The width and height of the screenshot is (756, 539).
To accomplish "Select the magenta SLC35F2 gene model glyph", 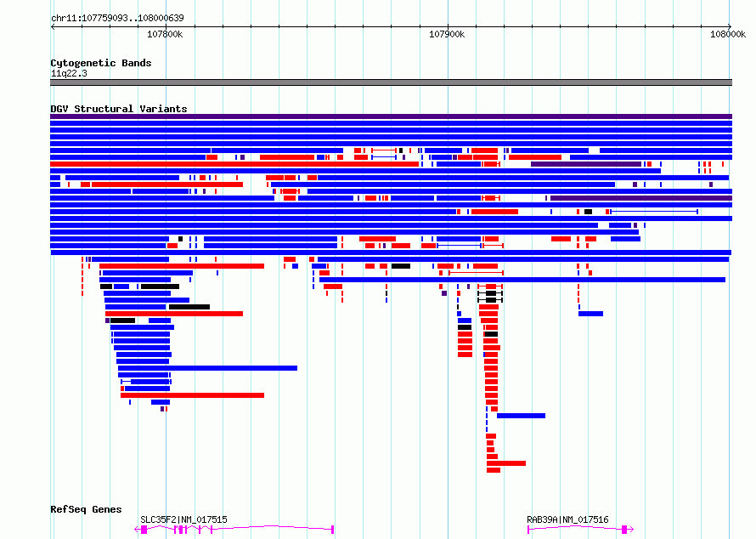I will tap(234, 530).
